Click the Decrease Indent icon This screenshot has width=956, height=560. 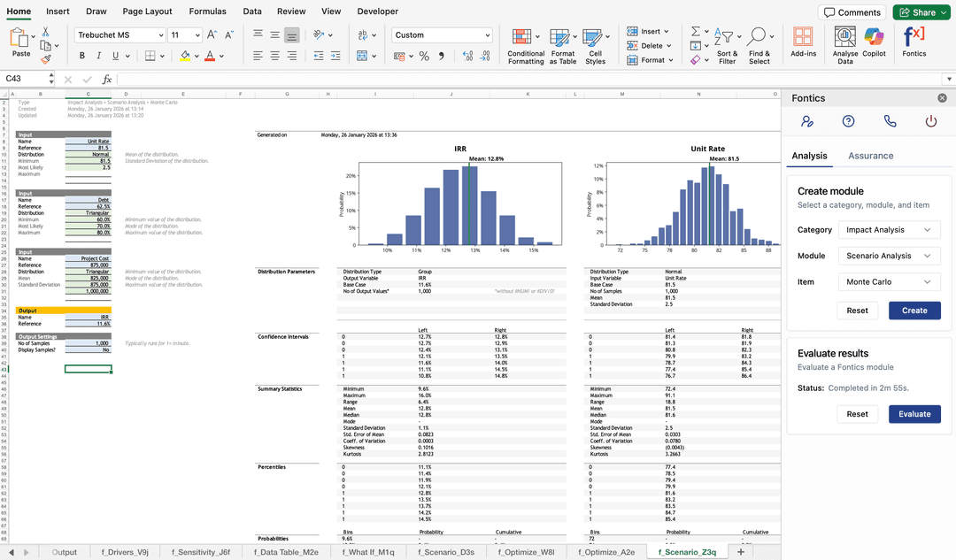coord(319,56)
